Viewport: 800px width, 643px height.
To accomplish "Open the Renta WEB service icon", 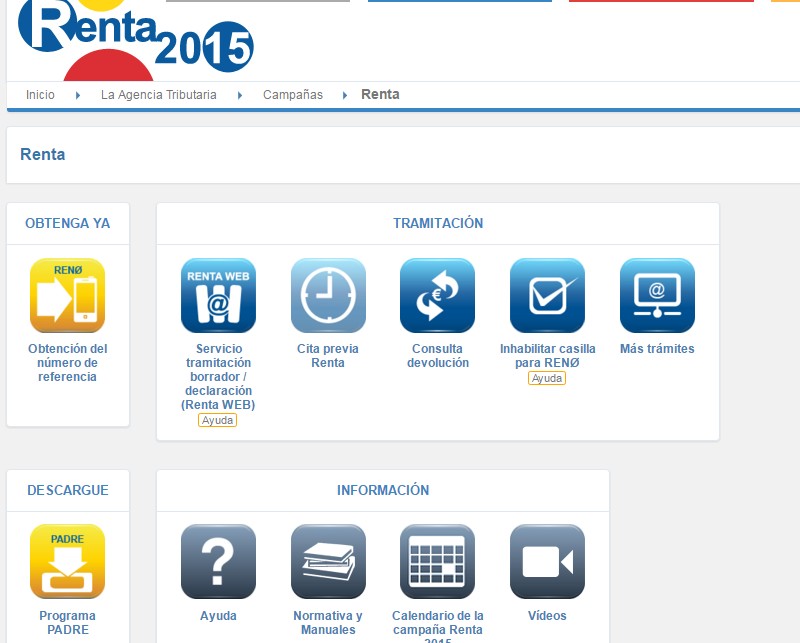I will (x=218, y=295).
